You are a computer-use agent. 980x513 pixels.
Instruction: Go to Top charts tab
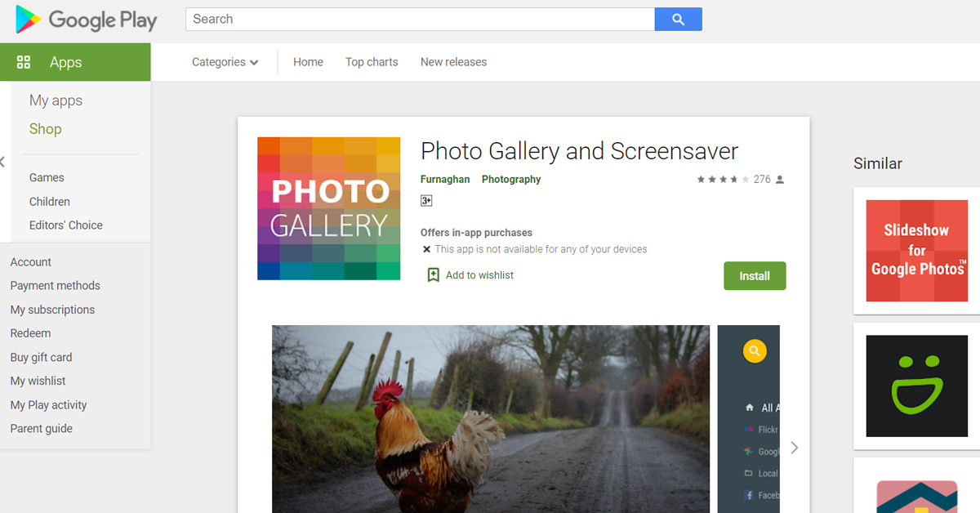(372, 62)
